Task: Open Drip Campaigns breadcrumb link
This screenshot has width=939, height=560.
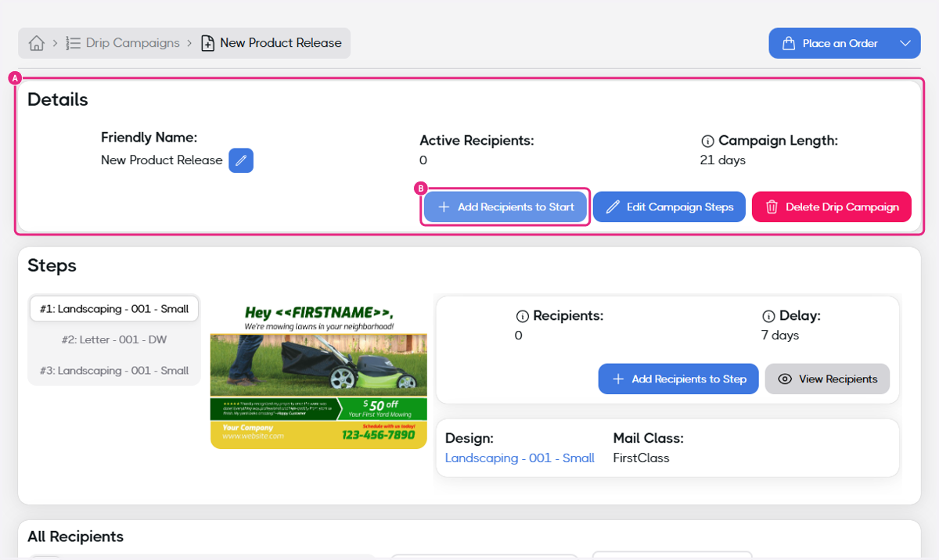Action: coord(133,43)
